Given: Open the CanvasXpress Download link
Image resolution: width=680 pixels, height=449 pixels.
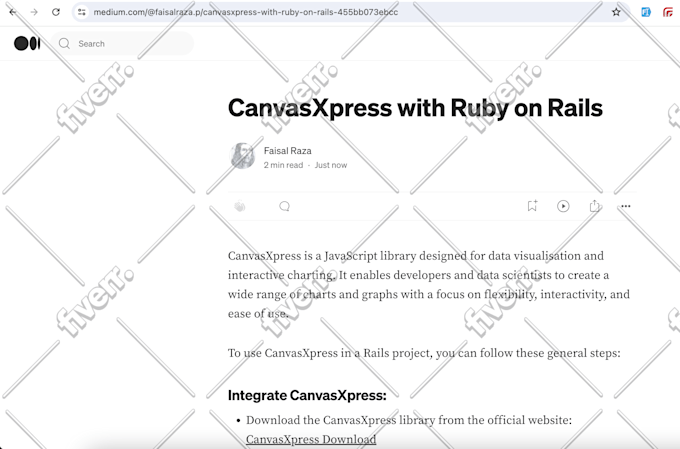Looking at the screenshot, I should coord(311,439).
